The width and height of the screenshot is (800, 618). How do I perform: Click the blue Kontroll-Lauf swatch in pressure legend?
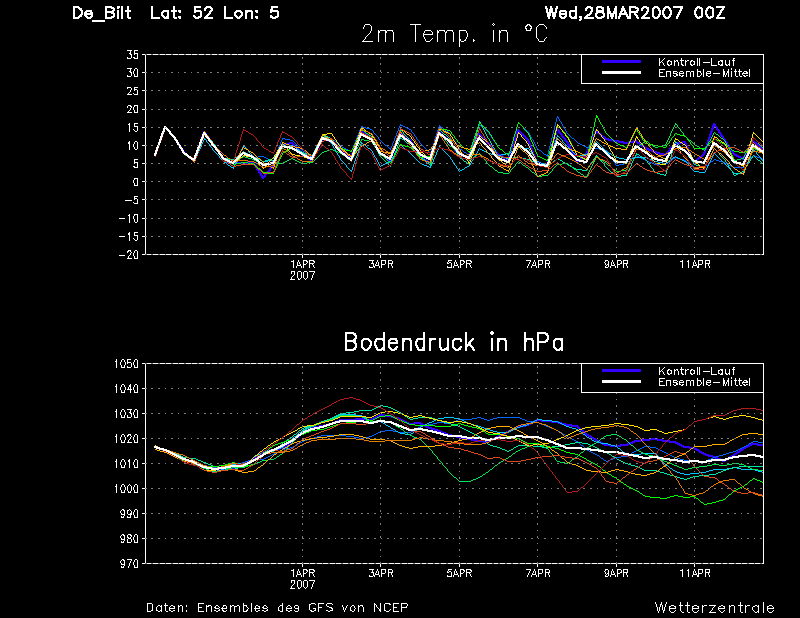click(x=621, y=370)
